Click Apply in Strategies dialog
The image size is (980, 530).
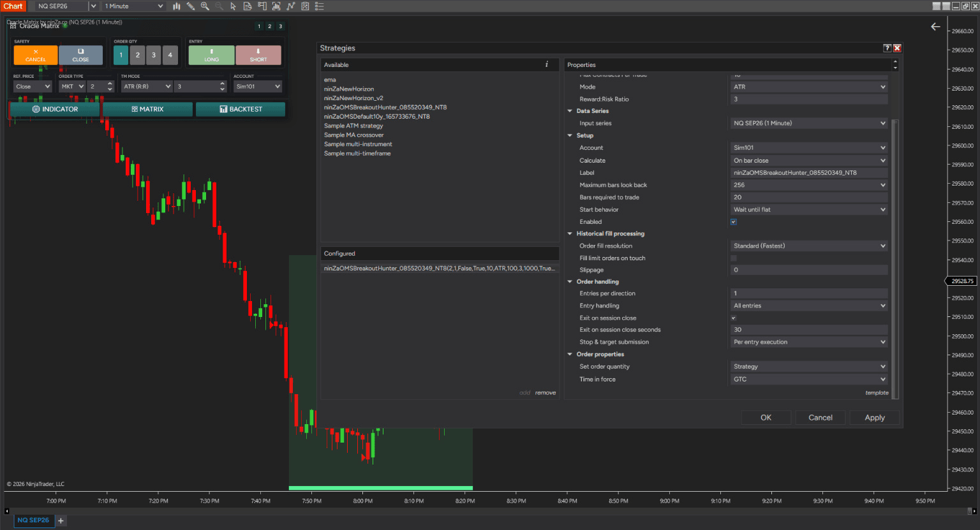coord(875,418)
